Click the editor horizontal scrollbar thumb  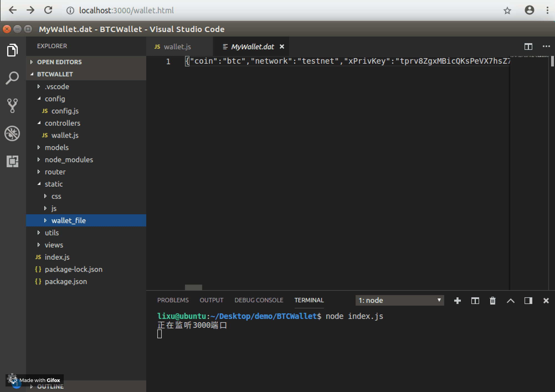point(193,287)
